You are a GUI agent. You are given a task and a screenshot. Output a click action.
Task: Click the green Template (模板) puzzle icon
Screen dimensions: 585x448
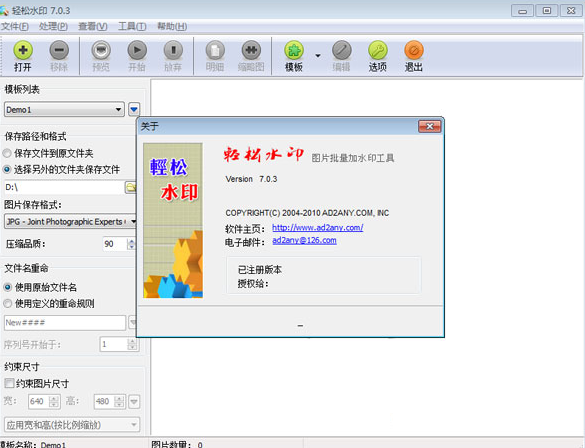pyautogui.click(x=294, y=50)
